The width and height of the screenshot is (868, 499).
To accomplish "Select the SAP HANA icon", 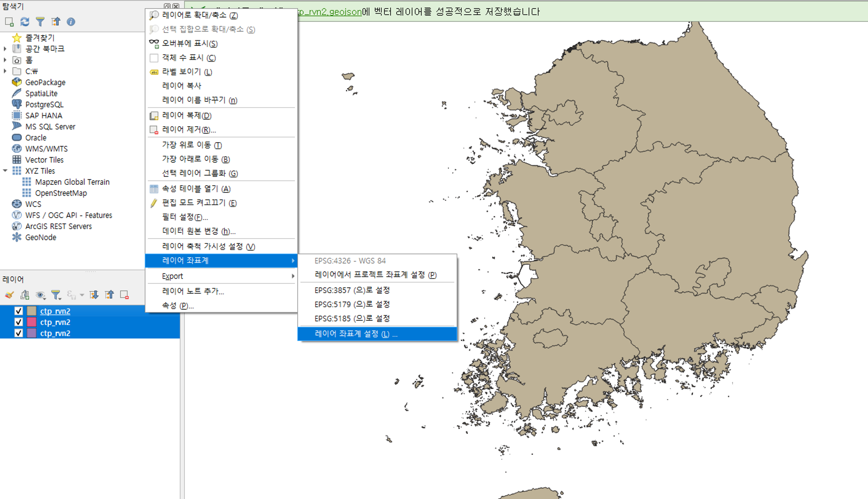I will [x=17, y=115].
